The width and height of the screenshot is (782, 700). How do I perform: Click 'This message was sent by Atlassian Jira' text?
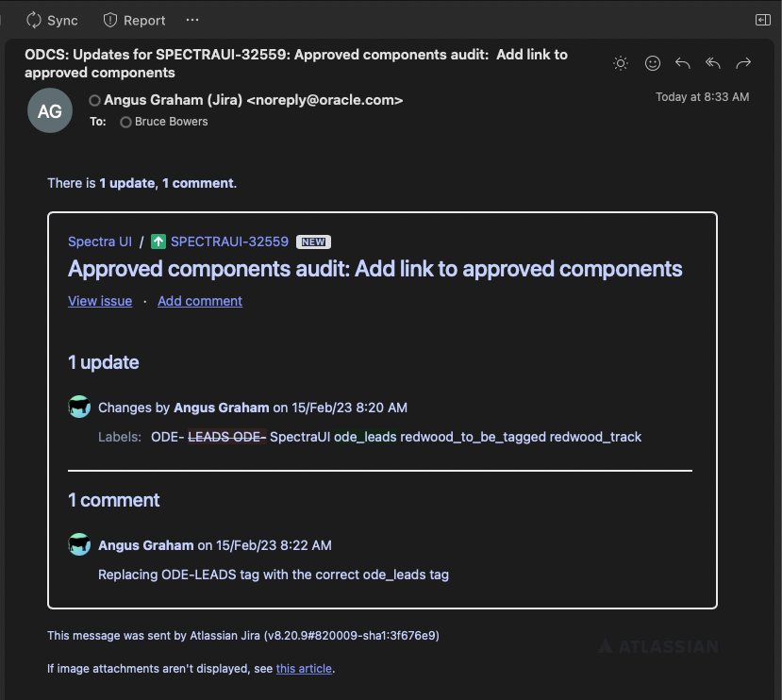(x=243, y=636)
